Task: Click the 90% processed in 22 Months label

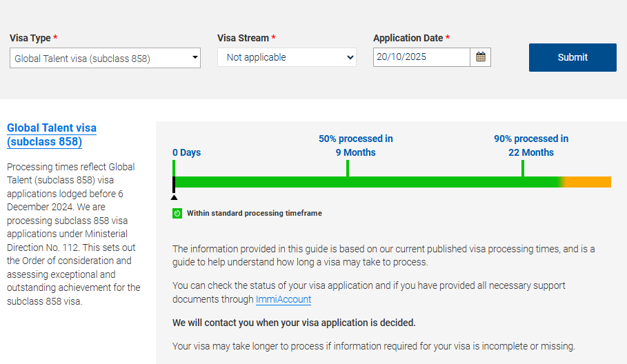Action: (531, 145)
